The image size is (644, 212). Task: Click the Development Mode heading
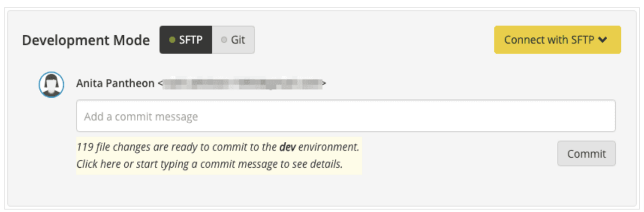86,40
